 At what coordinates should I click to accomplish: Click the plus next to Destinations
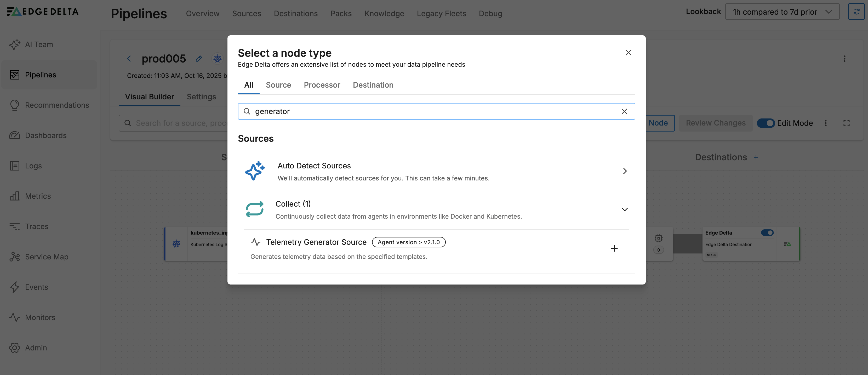click(756, 157)
